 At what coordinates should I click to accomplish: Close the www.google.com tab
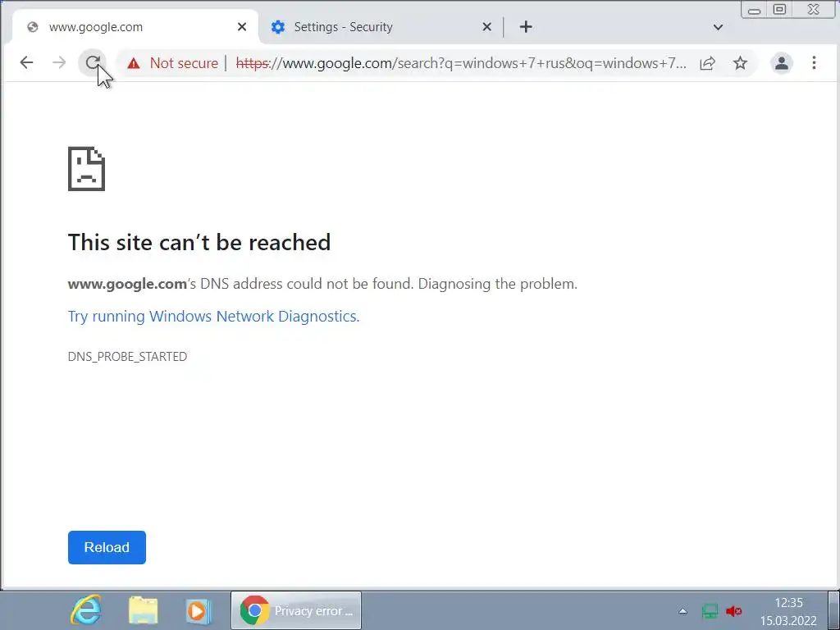(x=242, y=27)
